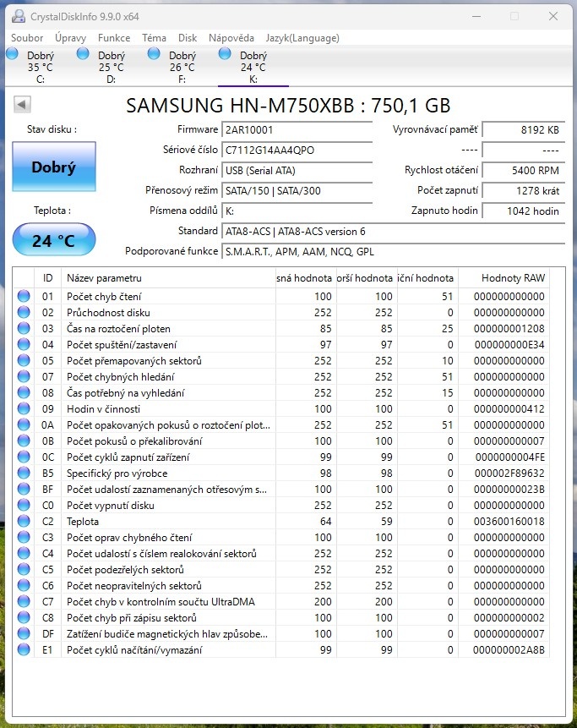Select the K: disk tab at 24 °C
This screenshot has height=728, width=577.
[x=253, y=67]
